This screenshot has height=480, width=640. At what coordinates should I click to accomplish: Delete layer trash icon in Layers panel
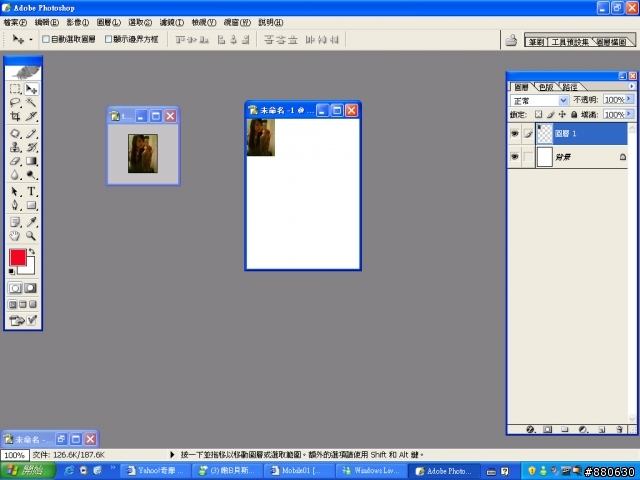(x=619, y=429)
